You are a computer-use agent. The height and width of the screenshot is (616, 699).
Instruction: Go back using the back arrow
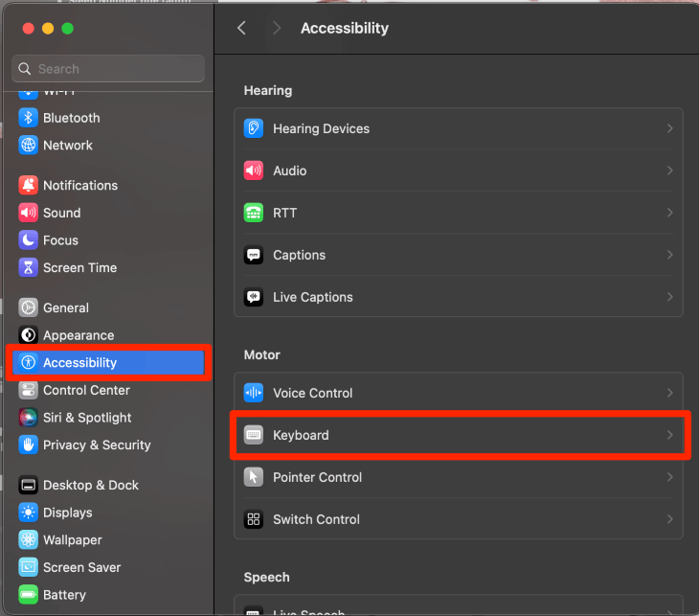(242, 29)
